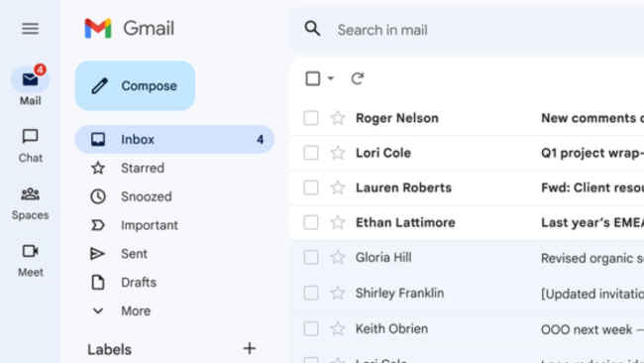This screenshot has height=363, width=644.
Task: Open the Chat section icon
Action: point(30,136)
